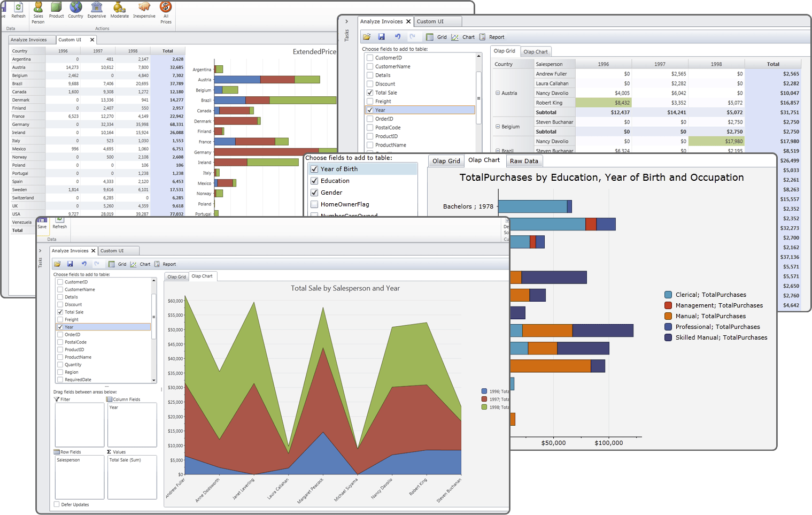Check Freight in the Olap Grid window field list
812x515 pixels.
370,101
